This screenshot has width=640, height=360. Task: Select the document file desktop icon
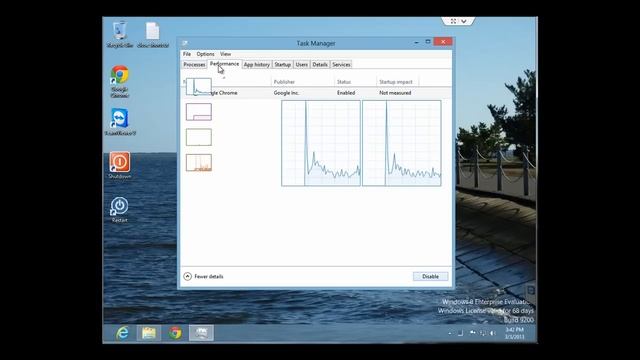(153, 35)
